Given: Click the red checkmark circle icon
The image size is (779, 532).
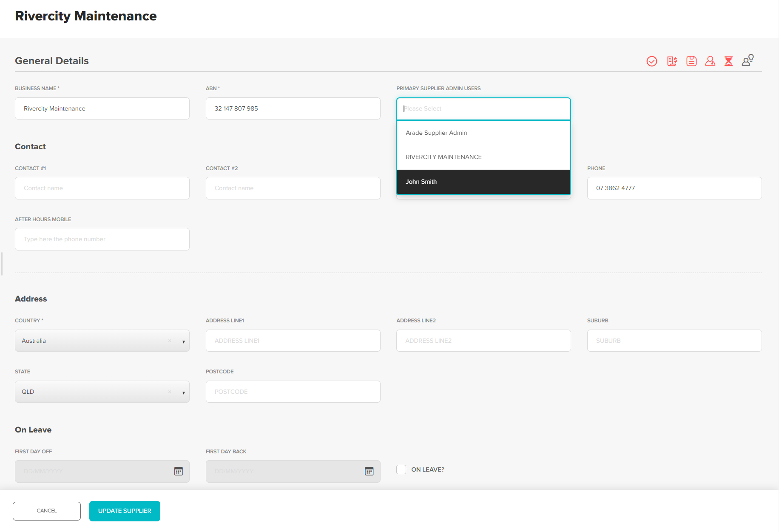Looking at the screenshot, I should (652, 61).
